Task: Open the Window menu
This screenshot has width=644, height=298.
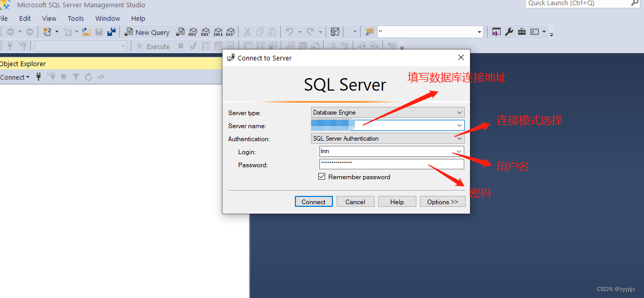Action: tap(108, 18)
